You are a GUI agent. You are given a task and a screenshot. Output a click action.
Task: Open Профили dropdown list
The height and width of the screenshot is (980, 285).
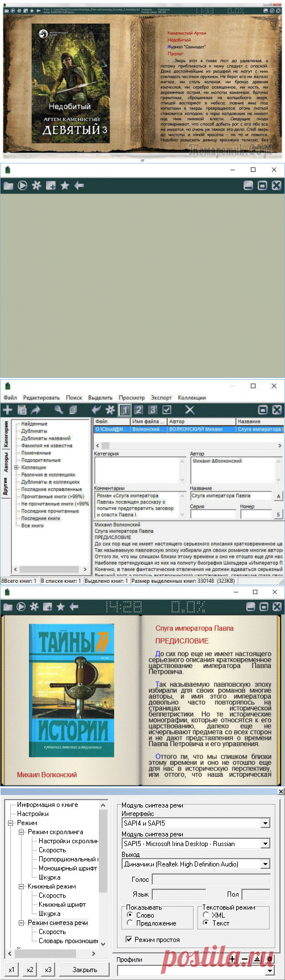click(x=270, y=971)
